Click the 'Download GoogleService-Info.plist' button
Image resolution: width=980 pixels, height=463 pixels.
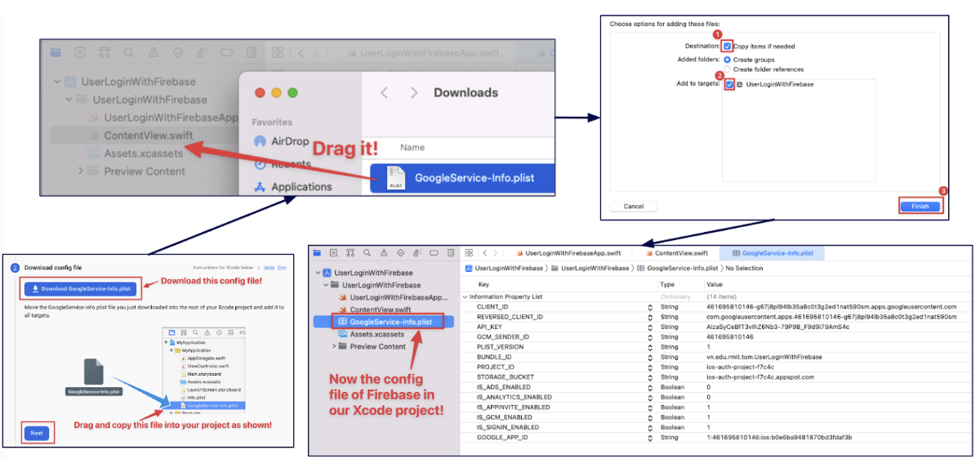(80, 288)
